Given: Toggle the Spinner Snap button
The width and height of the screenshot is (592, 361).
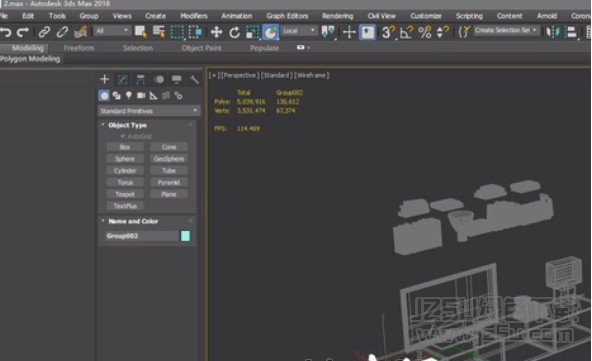Looking at the screenshot, I should click(442, 32).
